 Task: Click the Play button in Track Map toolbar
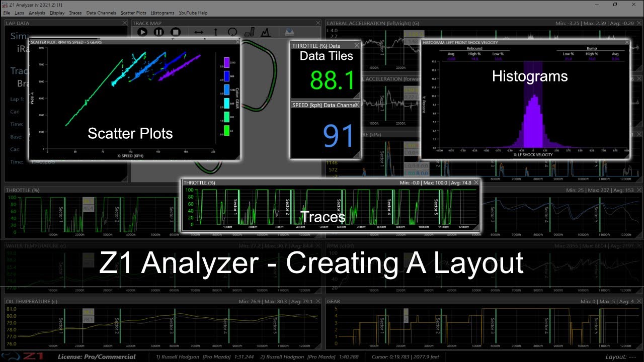click(142, 32)
